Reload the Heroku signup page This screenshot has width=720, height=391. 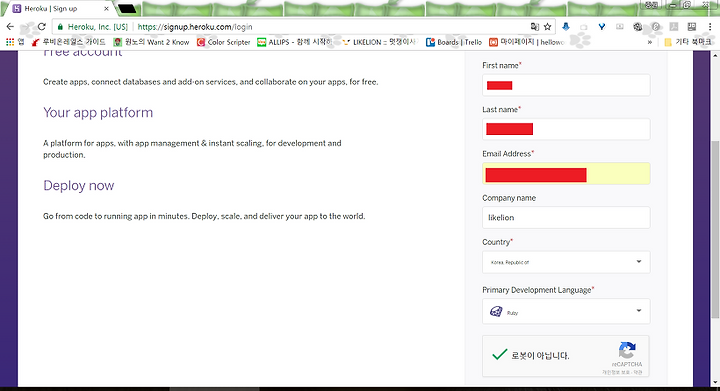pyautogui.click(x=41, y=27)
